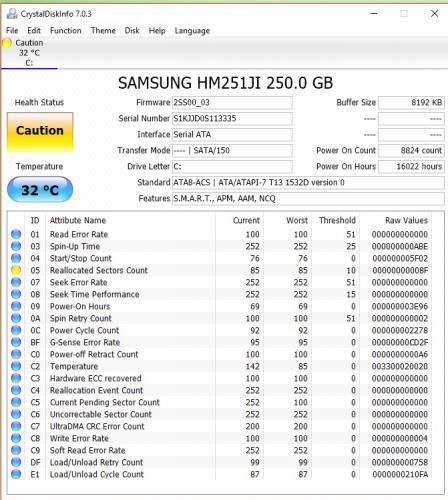This screenshot has height=500, width=448.
Task: Click the Firmware field showing 2SS00_03
Action: click(232, 102)
